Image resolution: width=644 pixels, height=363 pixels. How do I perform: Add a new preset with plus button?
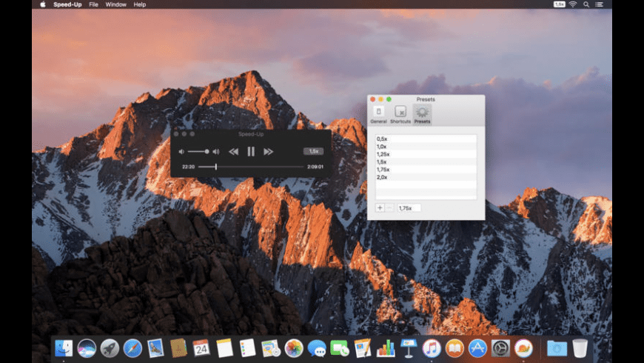pyautogui.click(x=380, y=208)
